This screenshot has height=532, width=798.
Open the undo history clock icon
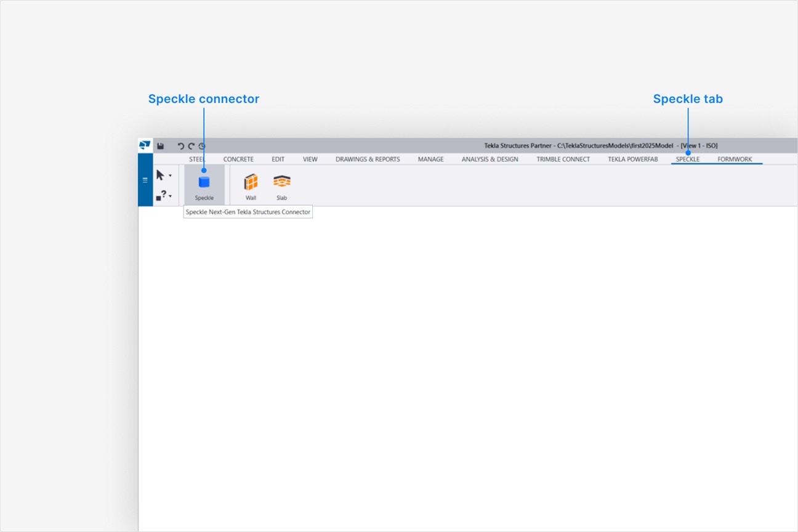click(x=201, y=146)
